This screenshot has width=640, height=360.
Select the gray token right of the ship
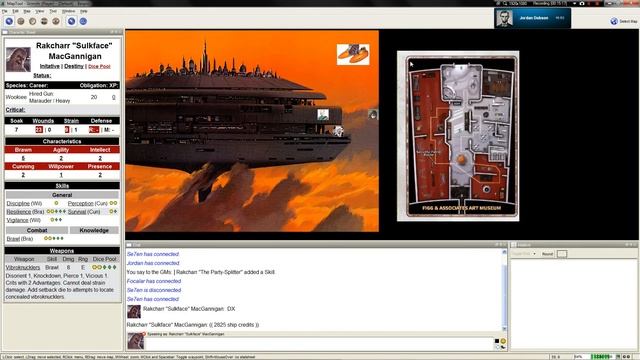click(x=373, y=115)
